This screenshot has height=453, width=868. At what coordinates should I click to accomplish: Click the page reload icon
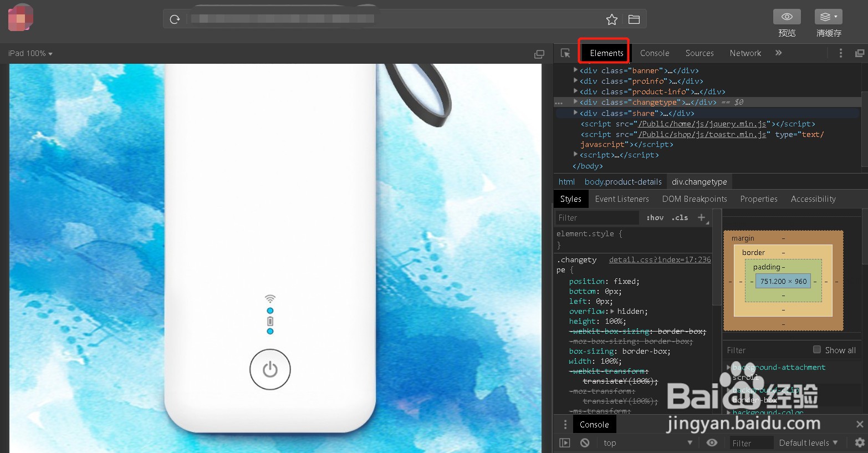point(175,19)
